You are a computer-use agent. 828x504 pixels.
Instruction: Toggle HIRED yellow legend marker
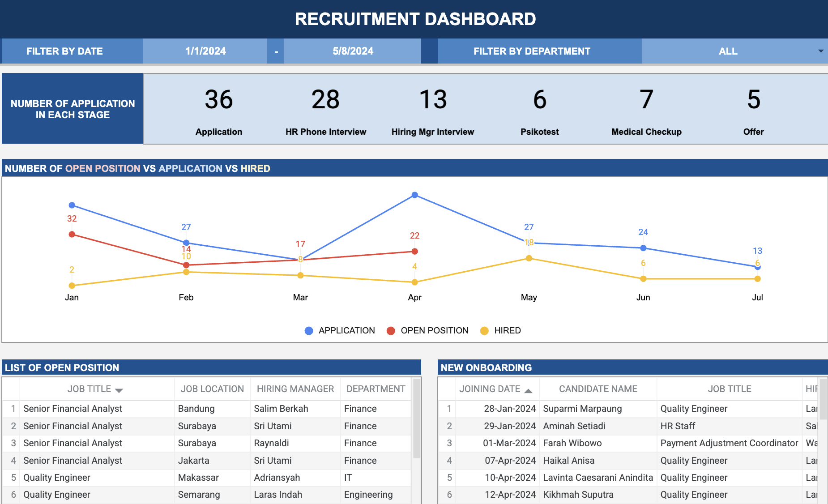[484, 331]
